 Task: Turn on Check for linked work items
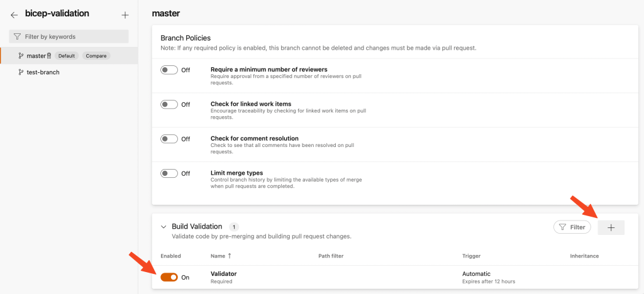coord(169,104)
